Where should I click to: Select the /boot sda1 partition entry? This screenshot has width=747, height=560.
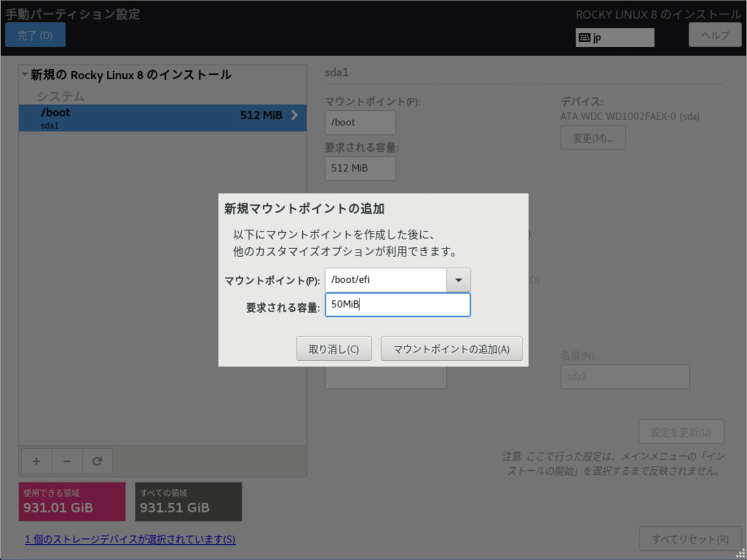[146, 118]
